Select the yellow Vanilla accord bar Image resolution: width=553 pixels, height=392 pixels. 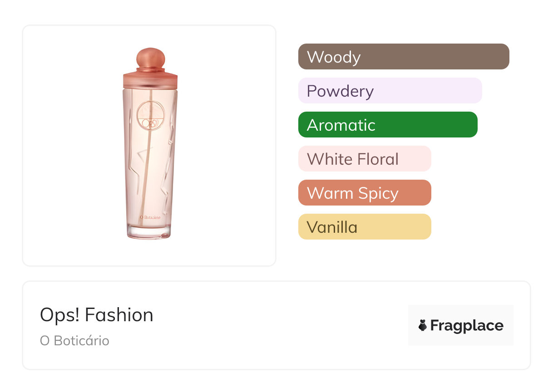[364, 227]
